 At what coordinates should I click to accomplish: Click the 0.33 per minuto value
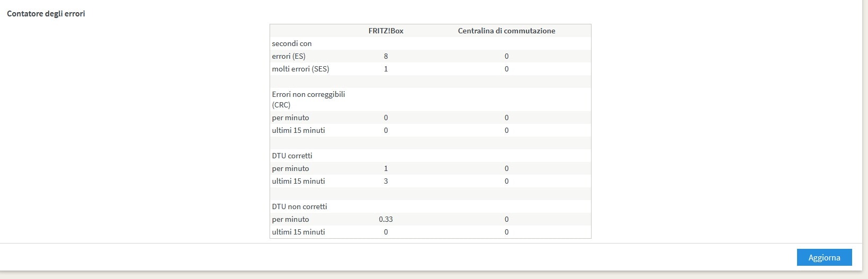click(x=386, y=219)
